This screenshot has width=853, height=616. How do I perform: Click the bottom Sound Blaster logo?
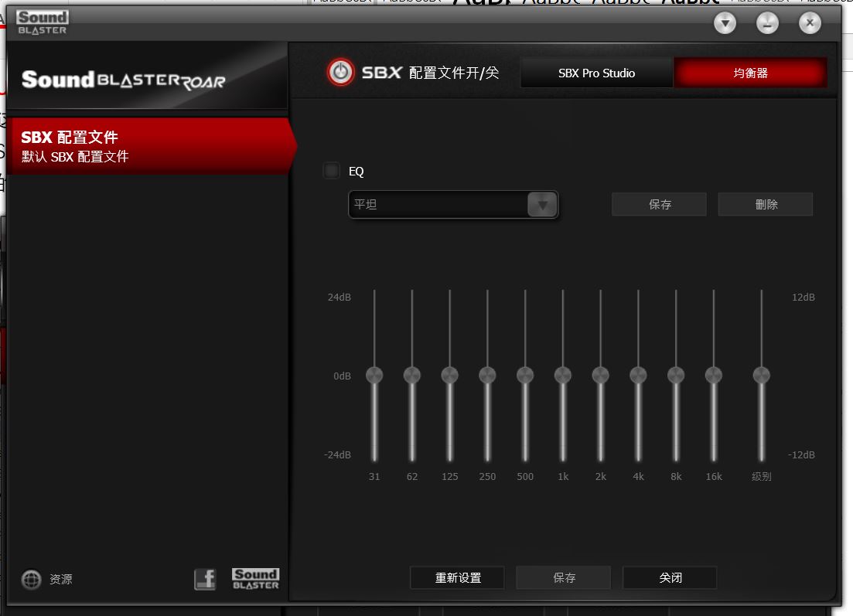(x=256, y=579)
